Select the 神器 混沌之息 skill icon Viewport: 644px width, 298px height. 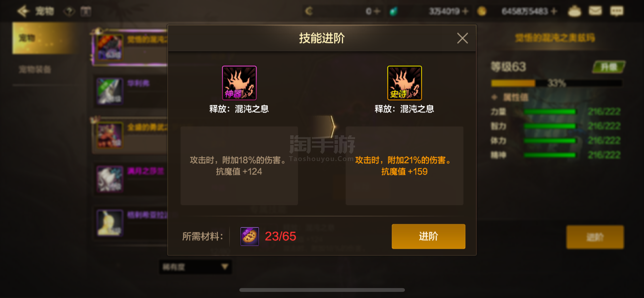coord(239,83)
